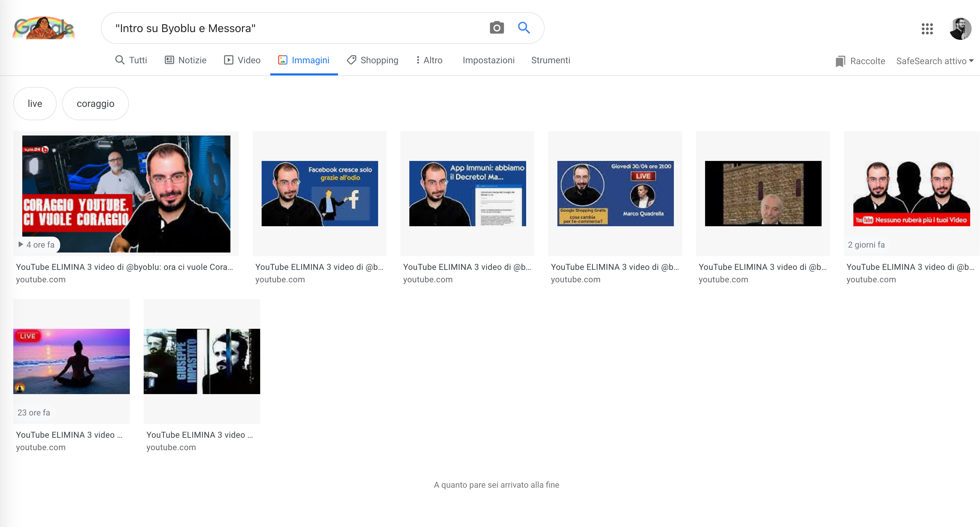
Task: Filter results with the 'coraggio' chip
Action: coord(95,103)
